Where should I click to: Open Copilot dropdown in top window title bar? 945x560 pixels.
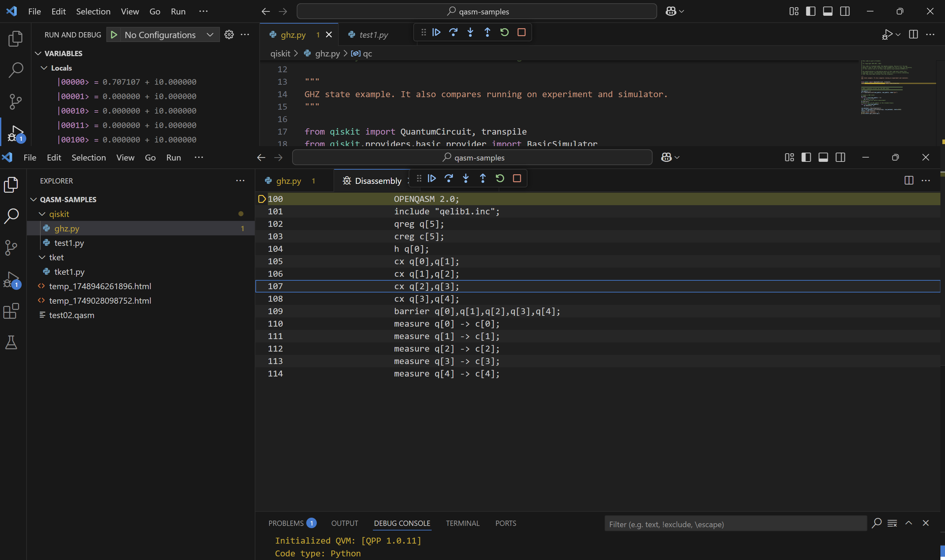pos(681,12)
